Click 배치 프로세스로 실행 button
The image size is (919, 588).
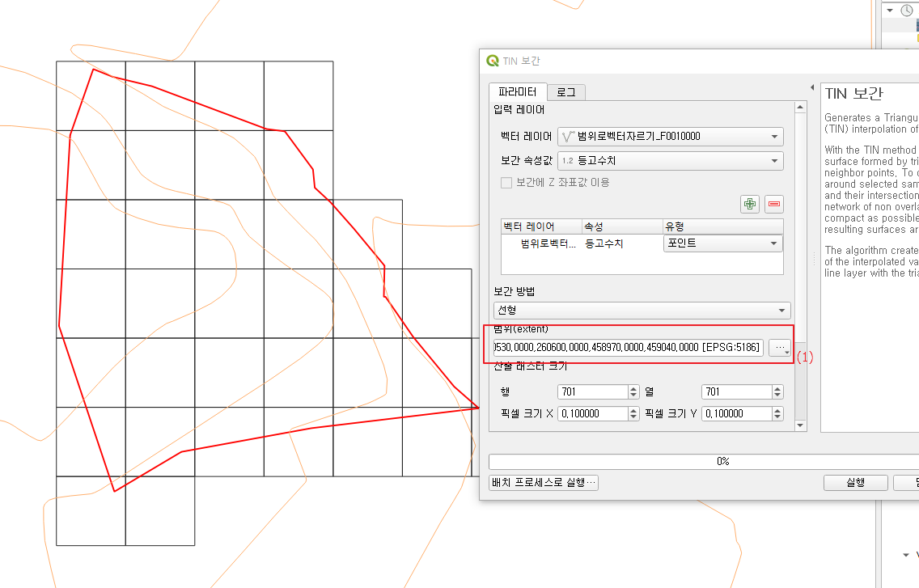pyautogui.click(x=544, y=483)
